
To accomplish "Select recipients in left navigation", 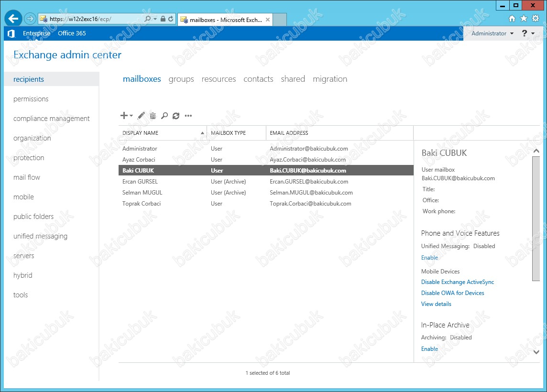I will (x=52, y=79).
